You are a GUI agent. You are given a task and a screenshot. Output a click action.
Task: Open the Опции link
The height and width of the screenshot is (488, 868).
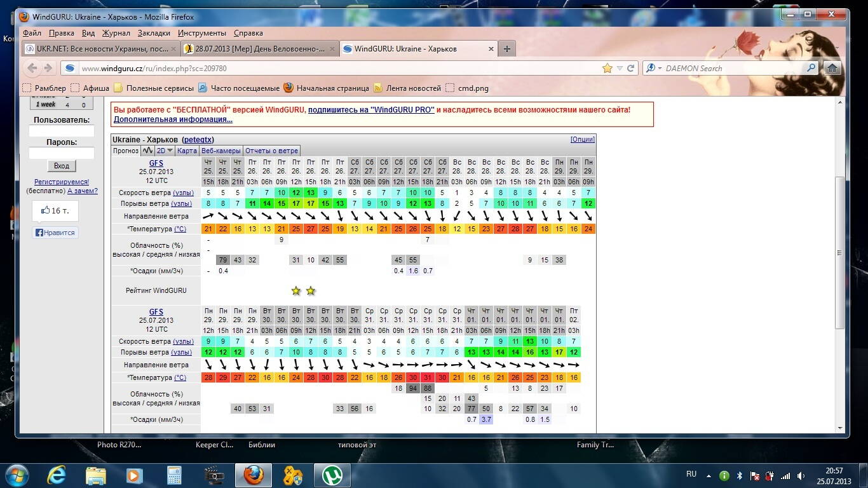pos(582,139)
